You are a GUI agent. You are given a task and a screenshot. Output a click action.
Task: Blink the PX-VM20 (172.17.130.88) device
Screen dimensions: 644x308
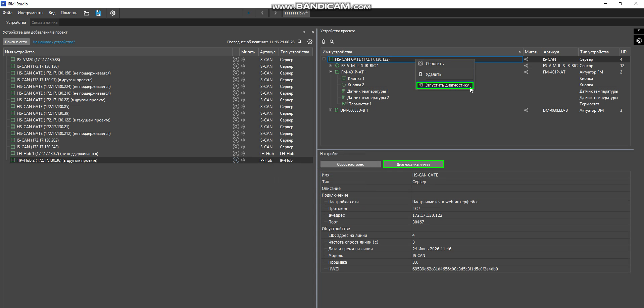coord(243,60)
